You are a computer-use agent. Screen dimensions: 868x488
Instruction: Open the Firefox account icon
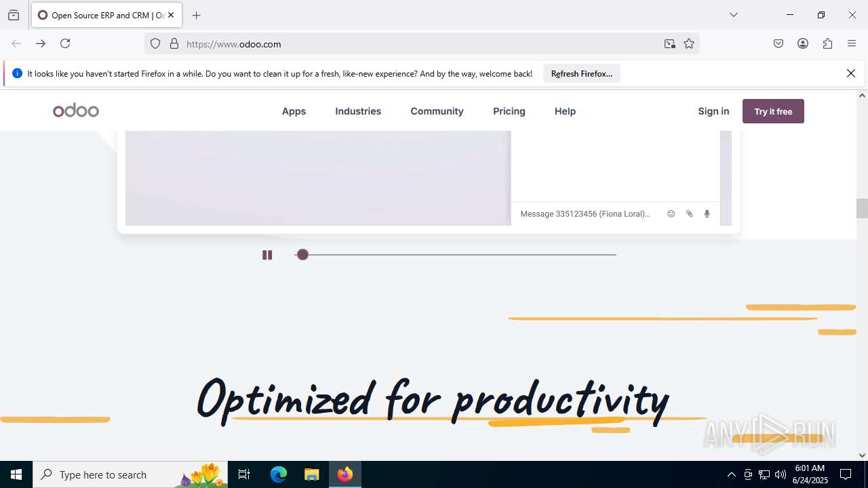pos(803,43)
